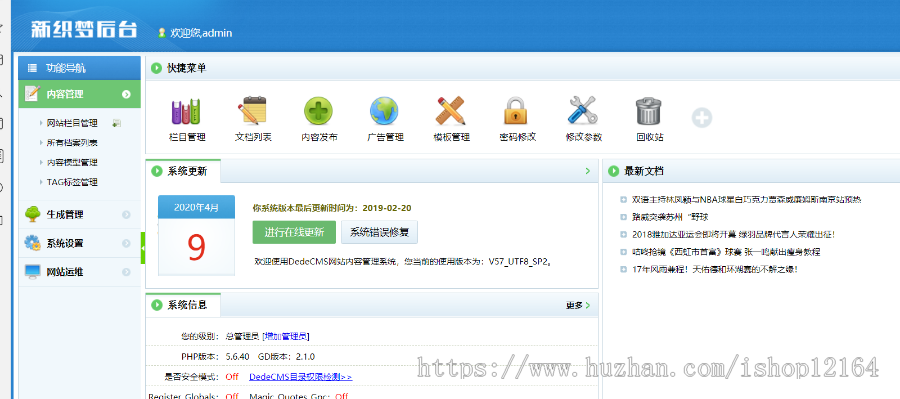The image size is (900, 399).
Task: Open the 广告管理 globe icon
Action: [385, 111]
